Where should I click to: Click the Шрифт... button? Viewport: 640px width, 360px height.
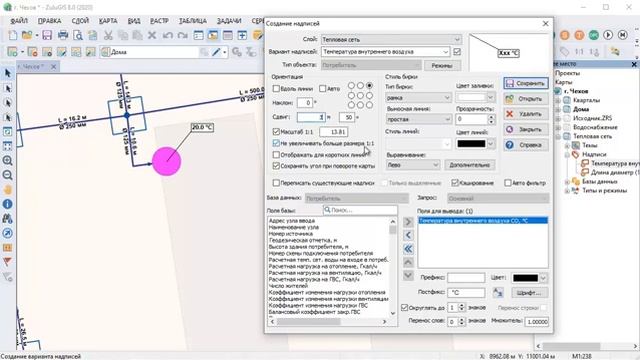coord(529,293)
